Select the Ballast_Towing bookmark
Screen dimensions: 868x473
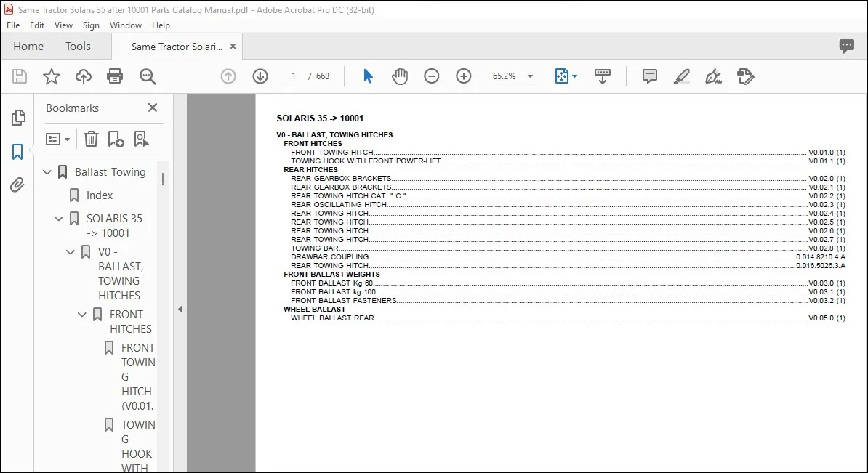click(x=110, y=172)
